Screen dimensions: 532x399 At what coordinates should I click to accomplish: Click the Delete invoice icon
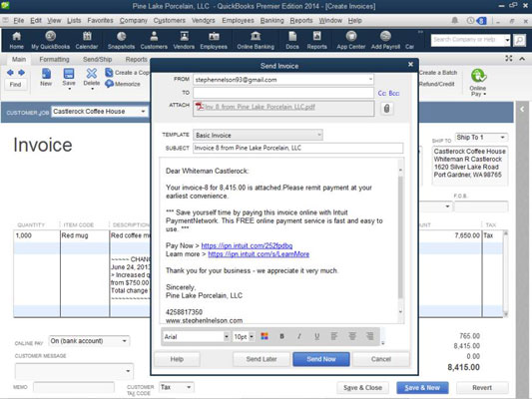click(x=92, y=77)
